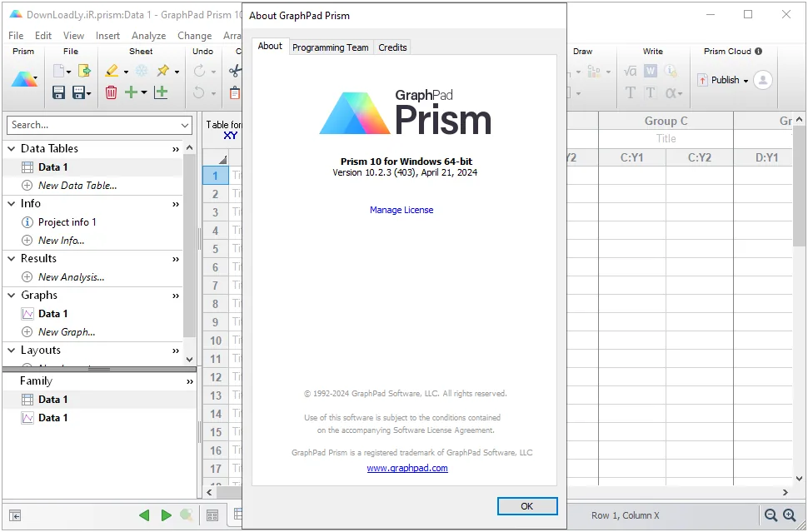The width and height of the screenshot is (808, 532).
Task: Click the Prism logo menu button in toolbar
Action: [24, 80]
